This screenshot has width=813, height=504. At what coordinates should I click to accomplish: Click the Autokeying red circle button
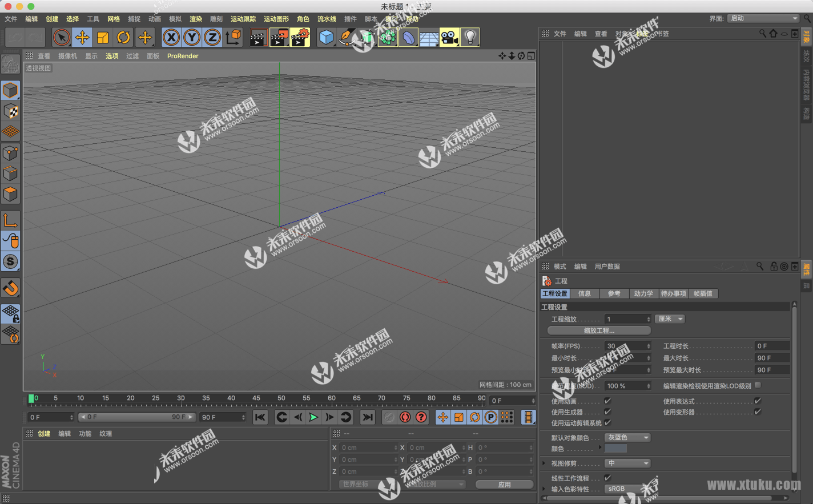coord(405,417)
